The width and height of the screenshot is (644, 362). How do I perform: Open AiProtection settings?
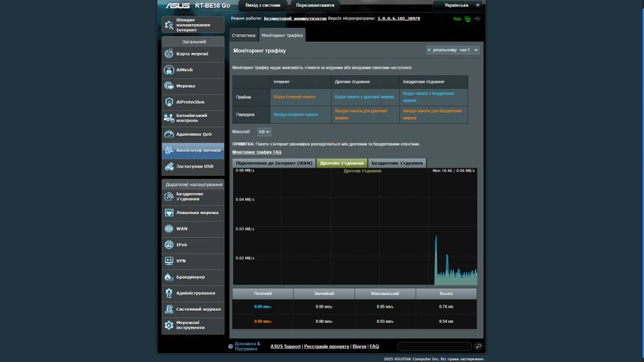(192, 101)
